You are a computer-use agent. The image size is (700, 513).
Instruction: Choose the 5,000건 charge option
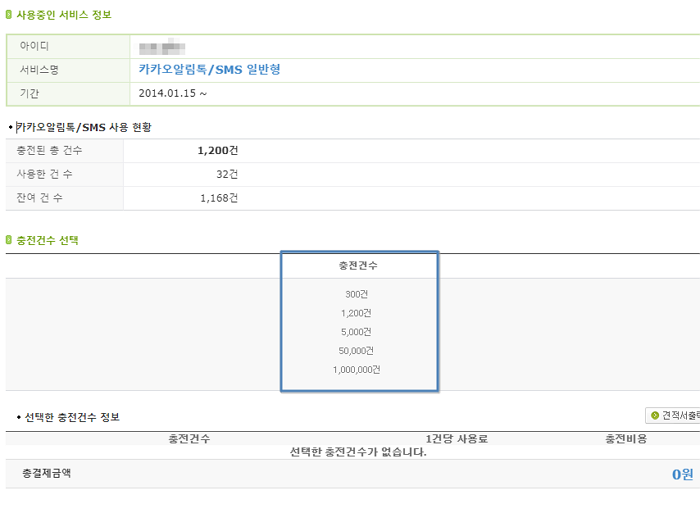click(x=356, y=332)
